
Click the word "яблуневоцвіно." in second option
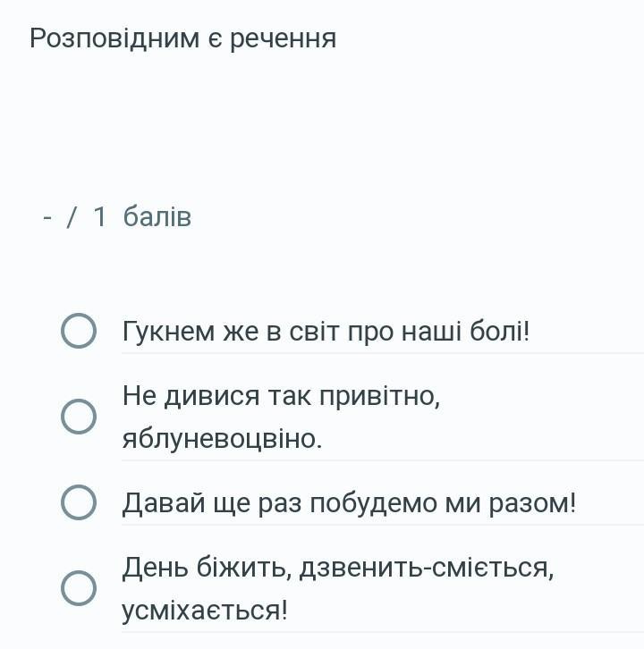click(222, 439)
